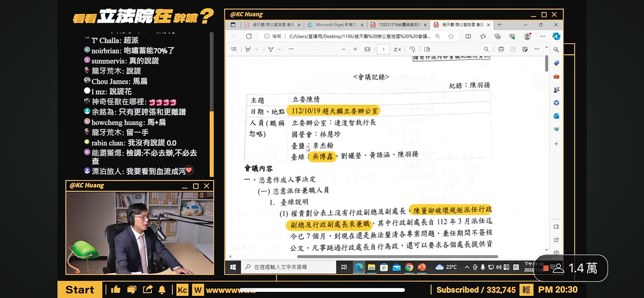
Task: Open the Shopping tag in Edge sidebar
Action: 556,63
